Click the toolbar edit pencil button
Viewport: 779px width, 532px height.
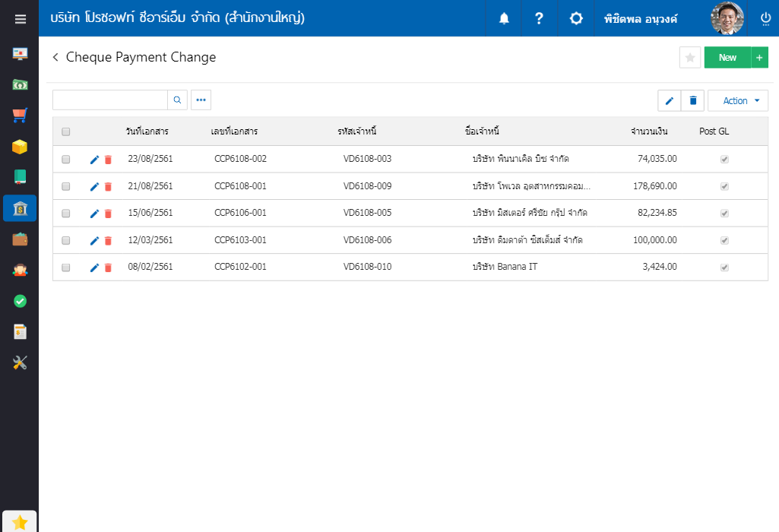click(670, 101)
